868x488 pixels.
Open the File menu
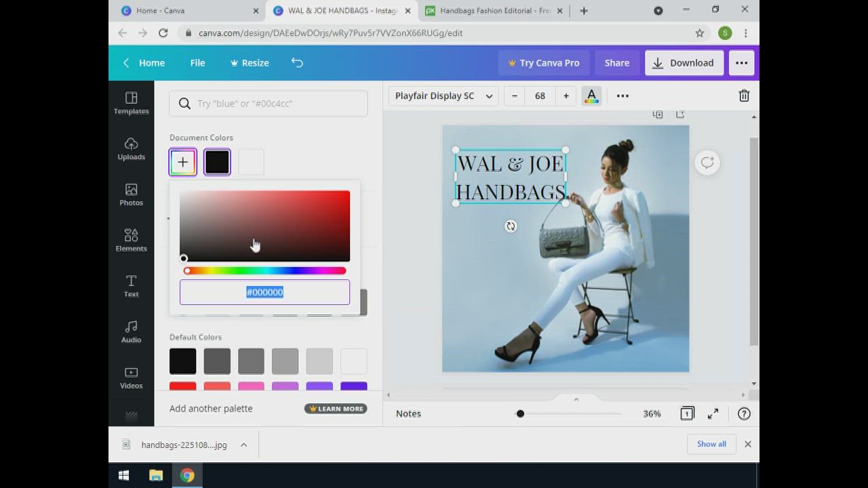tap(197, 62)
